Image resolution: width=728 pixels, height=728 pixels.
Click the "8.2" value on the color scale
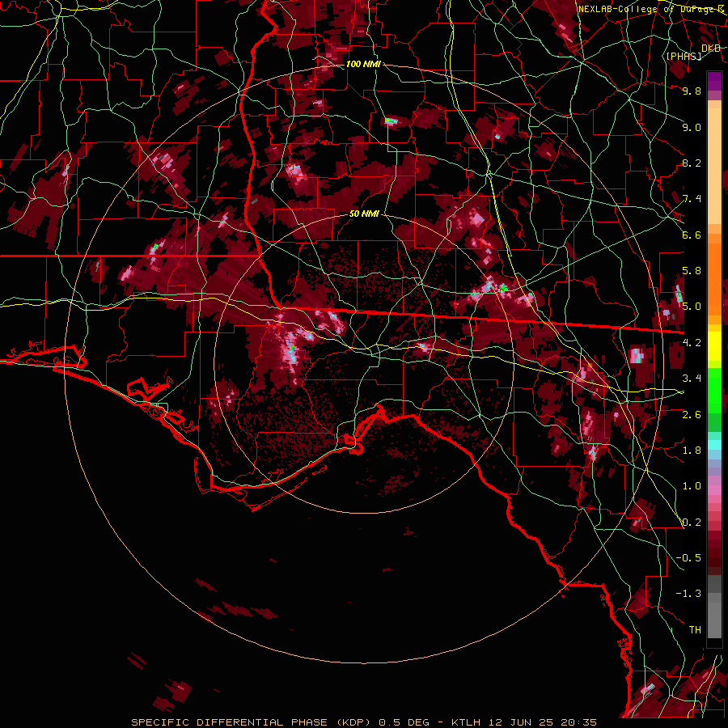pyautogui.click(x=692, y=163)
